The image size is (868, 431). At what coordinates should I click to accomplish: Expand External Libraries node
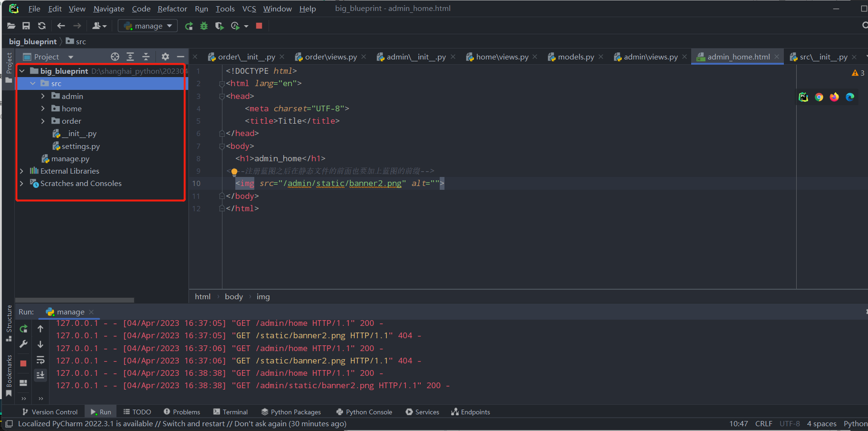tap(22, 171)
